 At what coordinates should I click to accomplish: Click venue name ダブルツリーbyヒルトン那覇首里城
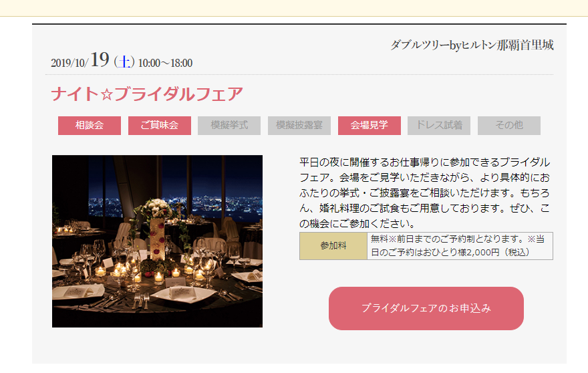[472, 45]
